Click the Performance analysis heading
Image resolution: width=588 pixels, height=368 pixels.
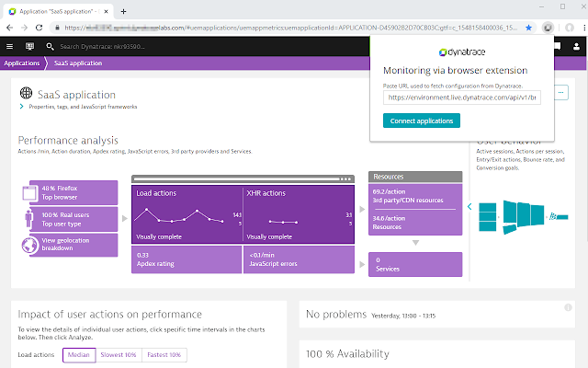68,141
